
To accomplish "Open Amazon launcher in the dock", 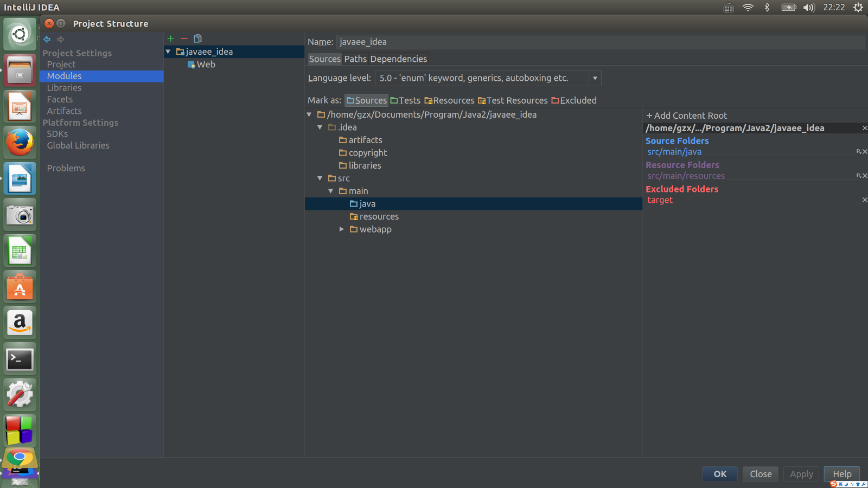I will point(20,323).
